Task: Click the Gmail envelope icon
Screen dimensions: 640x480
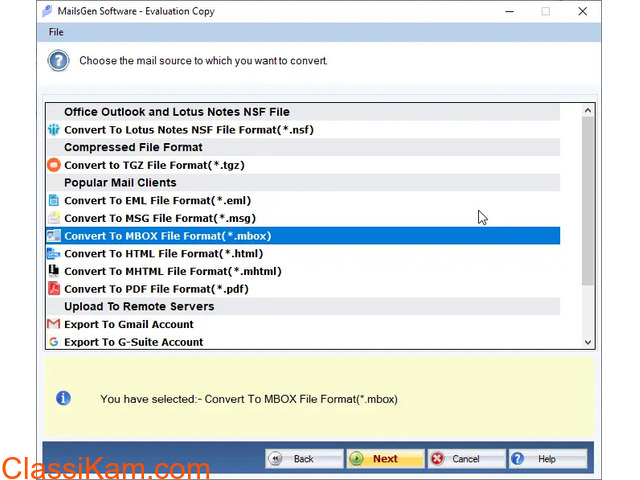Action: (54, 324)
